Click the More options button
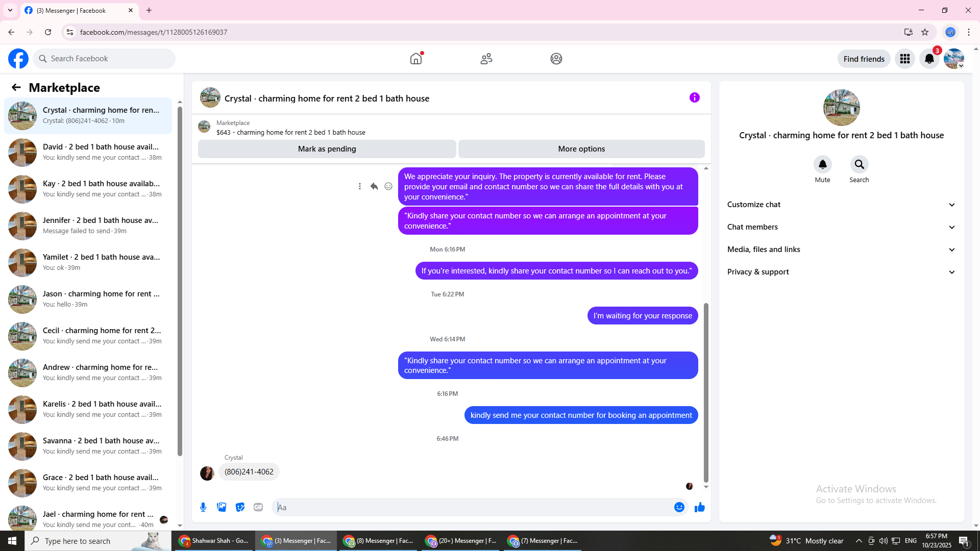 581,149
